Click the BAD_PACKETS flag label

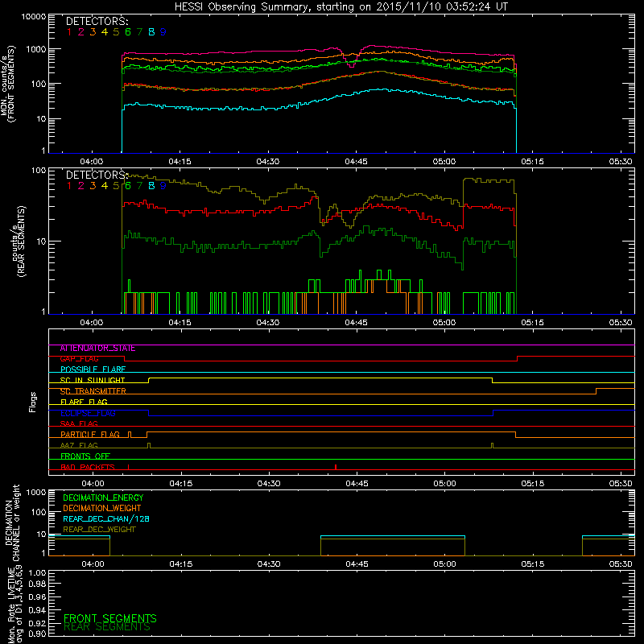click(x=88, y=468)
